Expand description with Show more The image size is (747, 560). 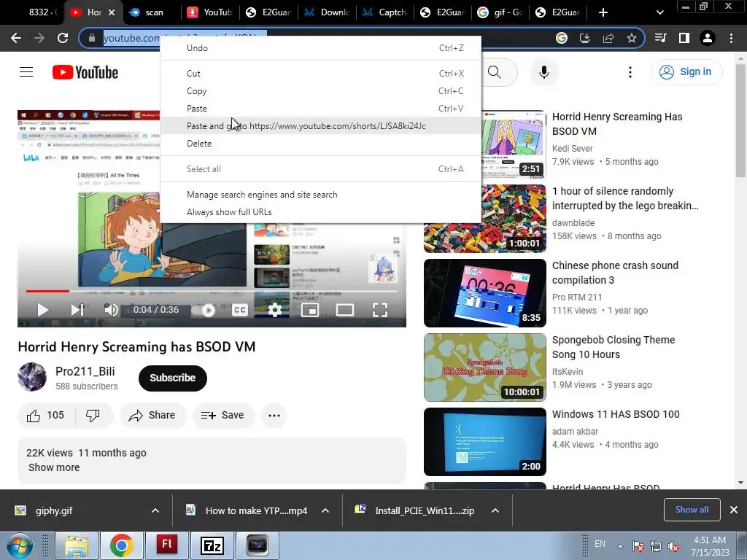pyautogui.click(x=54, y=467)
